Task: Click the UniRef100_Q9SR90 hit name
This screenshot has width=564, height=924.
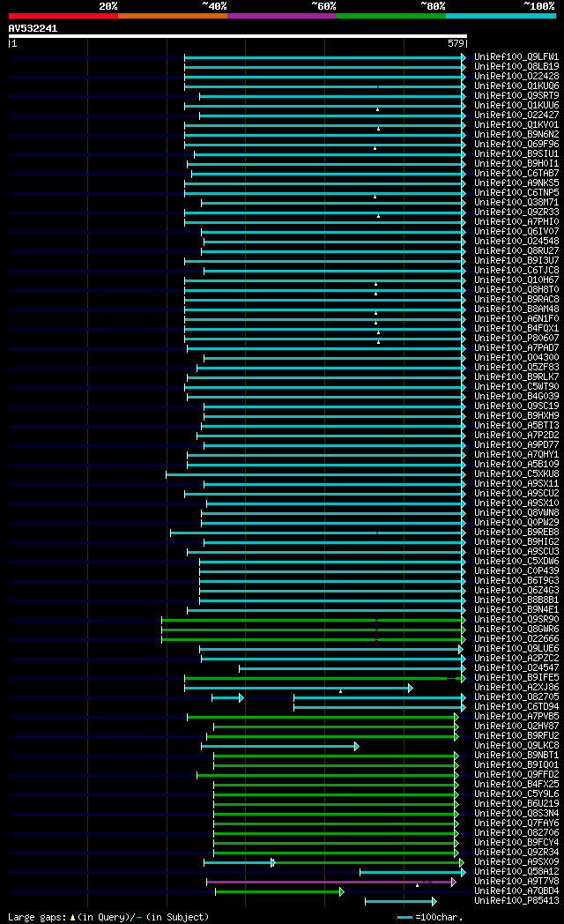Action: [x=516, y=620]
